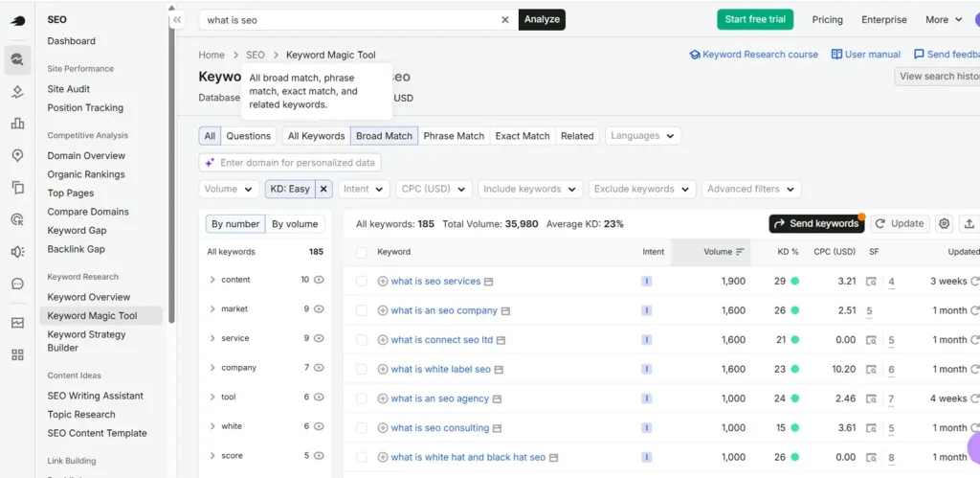
Task: Open Keyword Overview in sidebar
Action: (x=89, y=297)
